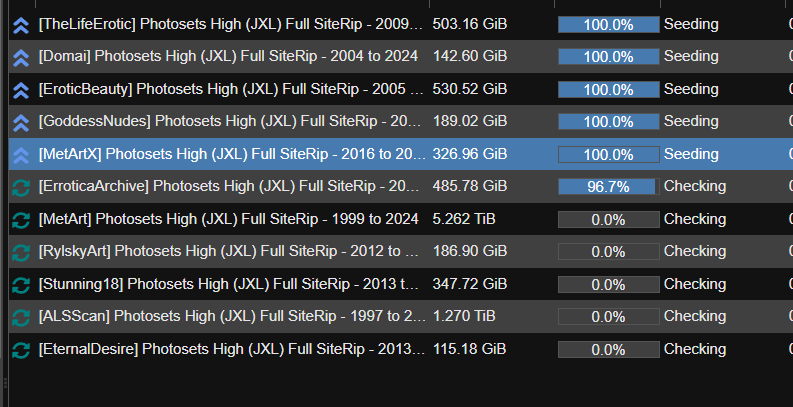
Task: Click the 0.0% progress bar for the 5.262 TiB torrent
Action: tap(608, 219)
